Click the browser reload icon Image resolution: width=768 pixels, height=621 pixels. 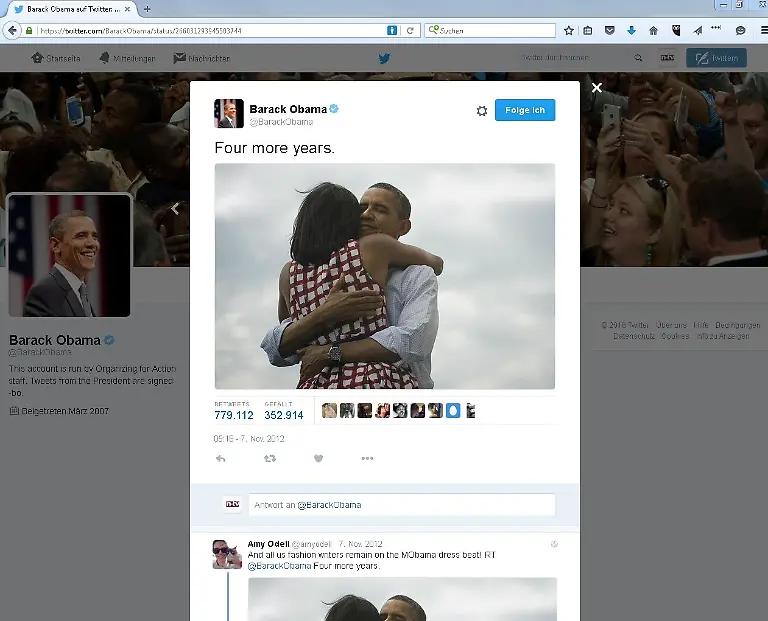[410, 31]
